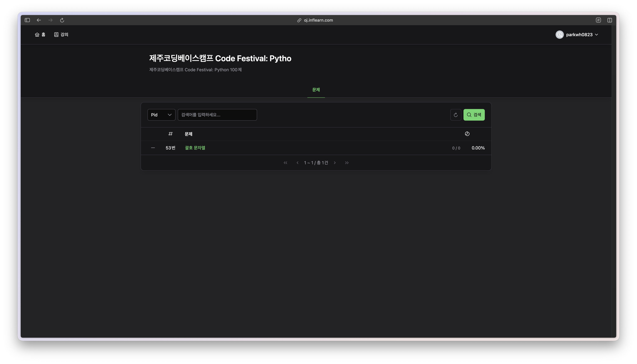Focus the 검색어를 입력하세요 search field

pos(217,115)
